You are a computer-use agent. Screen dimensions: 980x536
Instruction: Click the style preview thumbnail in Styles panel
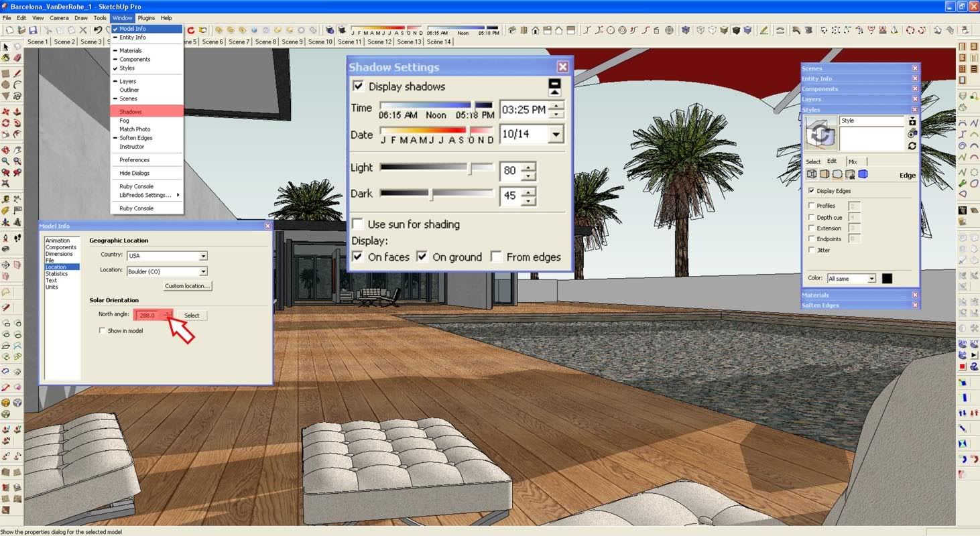(821, 133)
